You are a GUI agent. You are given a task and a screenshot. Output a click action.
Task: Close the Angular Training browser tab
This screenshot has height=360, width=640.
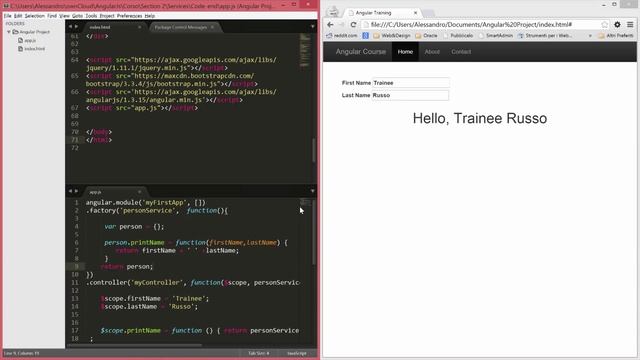click(x=416, y=13)
